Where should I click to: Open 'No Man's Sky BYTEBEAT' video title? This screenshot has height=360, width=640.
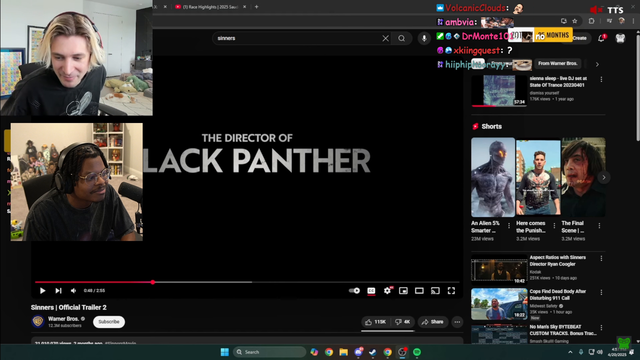coord(563,330)
